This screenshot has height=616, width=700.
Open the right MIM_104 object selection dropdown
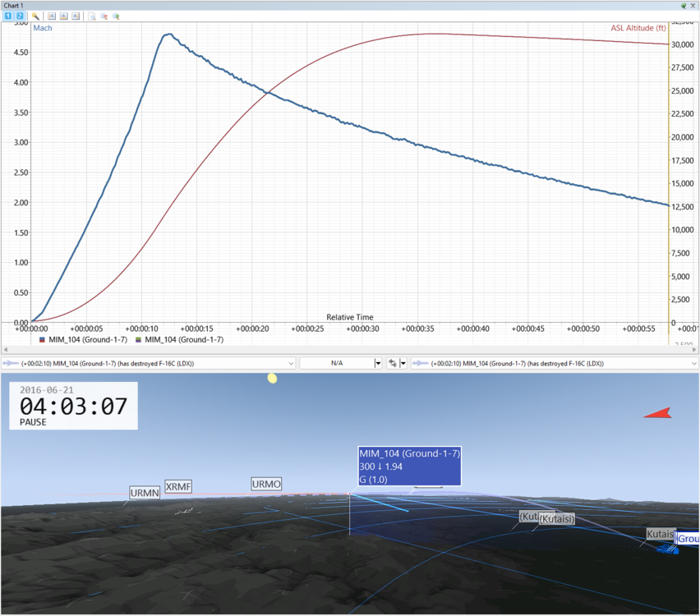[x=555, y=363]
